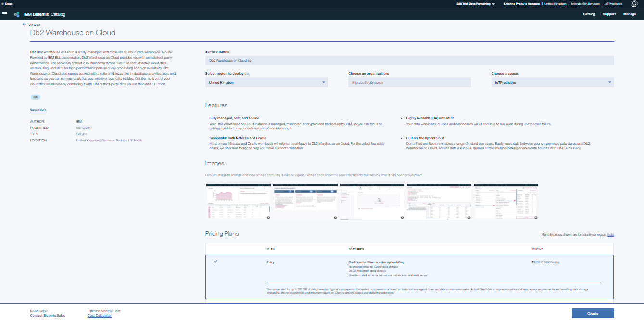Viewport: 644px width, 320px height.
Task: Enlarge the third screenshot thumbnail
Action: point(372,202)
